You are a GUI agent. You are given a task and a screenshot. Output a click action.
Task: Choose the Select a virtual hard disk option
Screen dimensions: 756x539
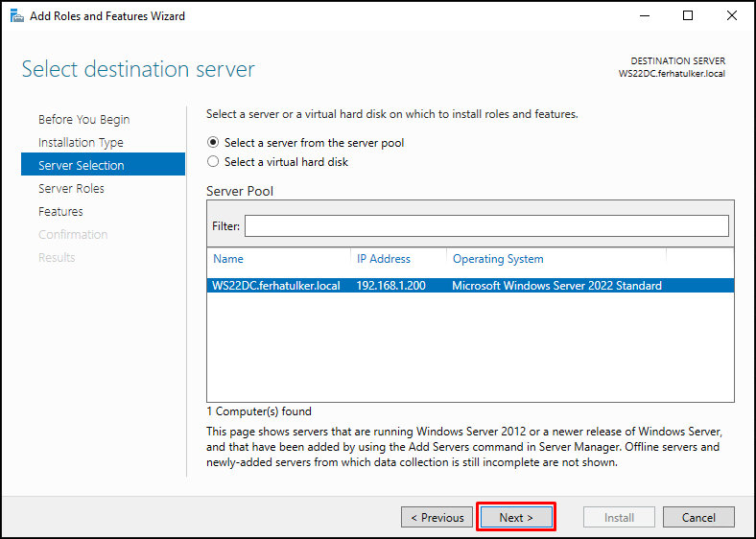213,162
